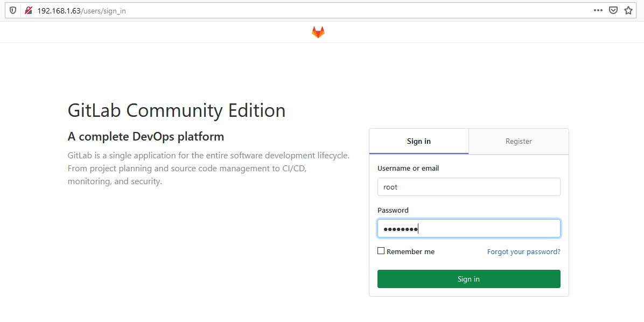This screenshot has height=322, width=644.
Task: Open the page actions three-dot menu
Action: tap(598, 10)
